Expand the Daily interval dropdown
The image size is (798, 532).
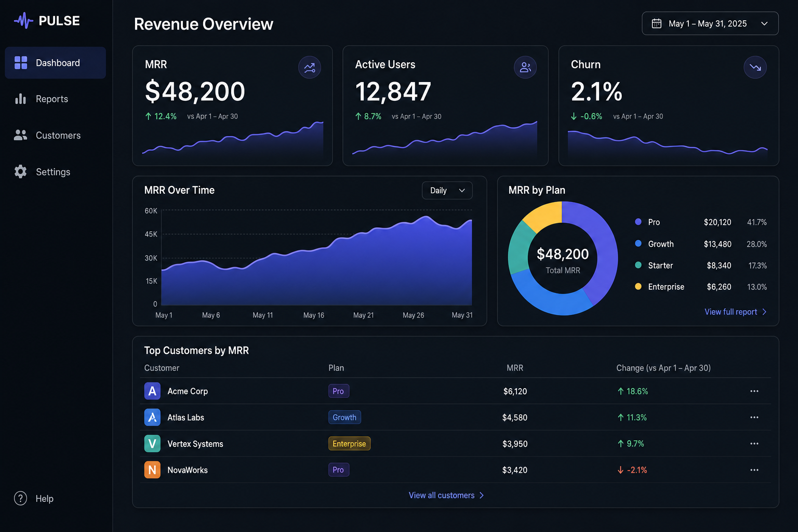coord(447,191)
